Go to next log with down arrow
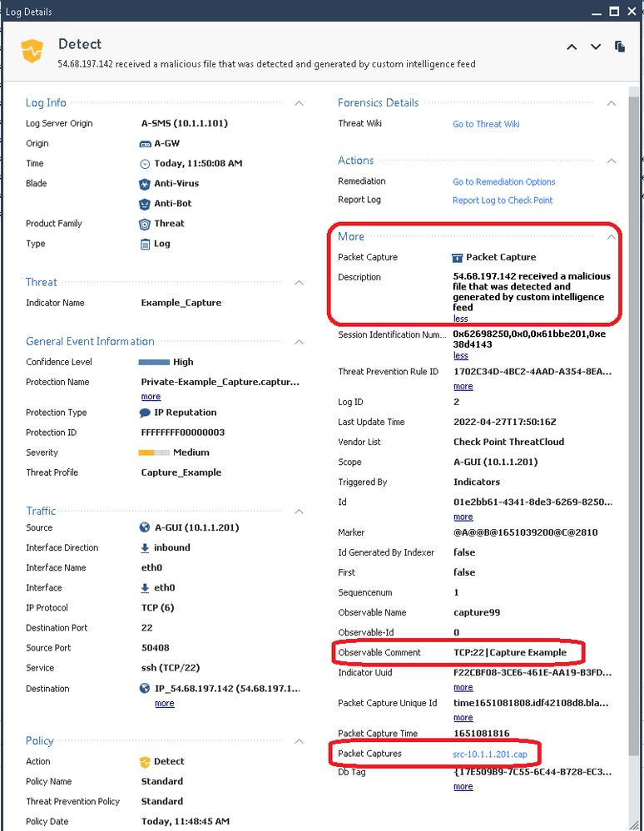 coord(594,47)
